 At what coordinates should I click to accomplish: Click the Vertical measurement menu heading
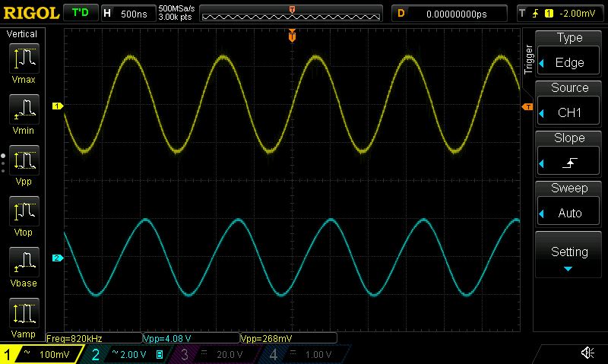pos(22,34)
